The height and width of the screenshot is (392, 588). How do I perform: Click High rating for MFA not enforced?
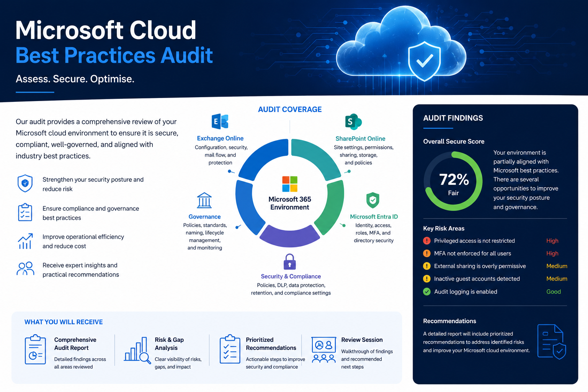pos(552,253)
